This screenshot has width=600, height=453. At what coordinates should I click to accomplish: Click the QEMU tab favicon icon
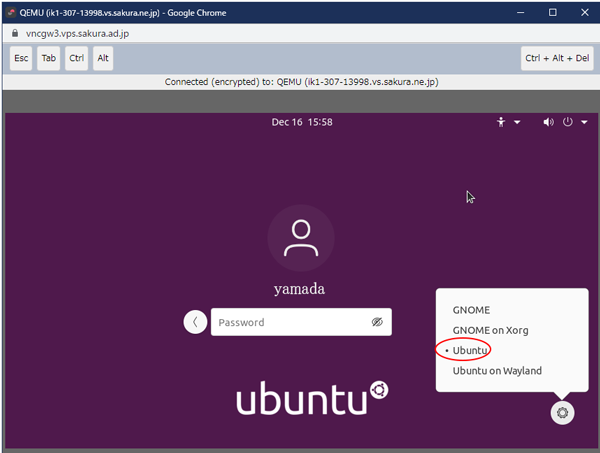(11, 13)
